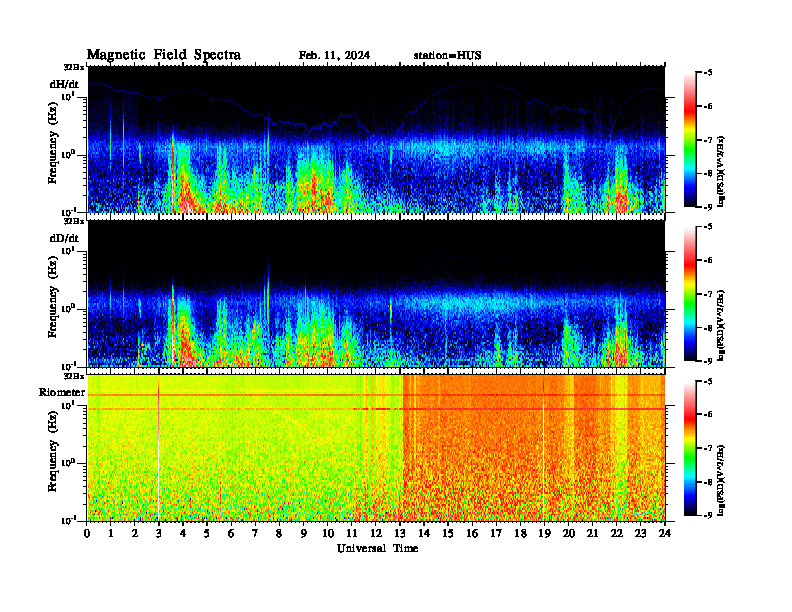Click the "-9" tick on Riometer color bar
Screen dimensions: 792x612
pyautogui.click(x=708, y=515)
